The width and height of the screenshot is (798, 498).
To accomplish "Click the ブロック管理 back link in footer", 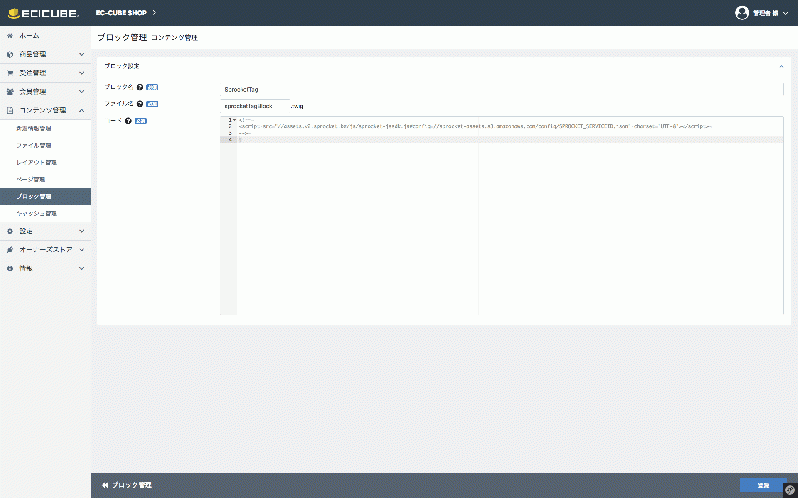I will (x=127, y=485).
